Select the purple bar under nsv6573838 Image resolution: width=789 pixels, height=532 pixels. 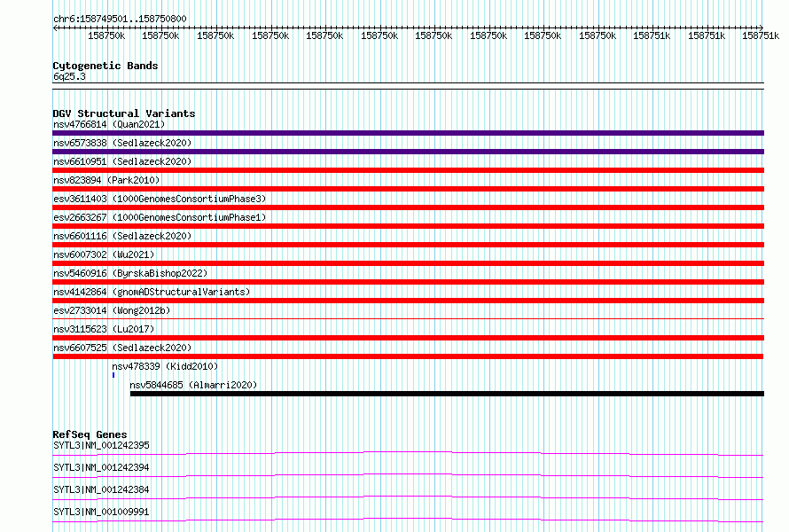[x=408, y=152]
